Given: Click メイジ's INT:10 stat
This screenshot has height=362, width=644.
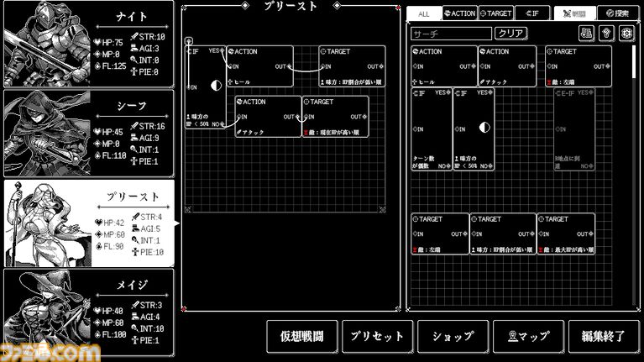Looking at the screenshot, I should tap(148, 328).
